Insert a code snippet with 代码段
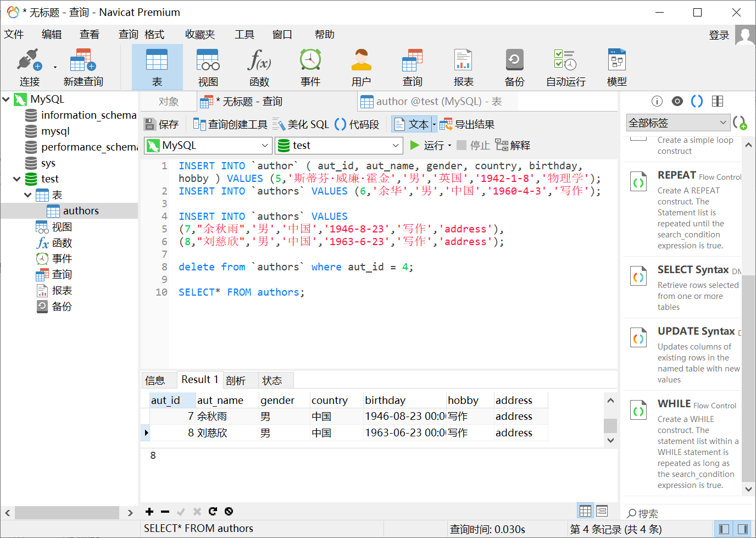 click(357, 124)
